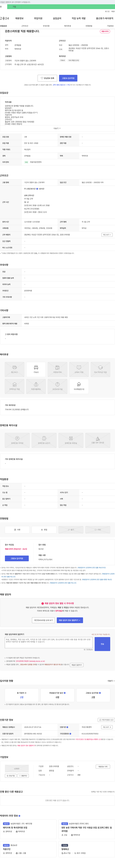
Task: Switch to the 전형방법 tab
Action: click(89, 26)
